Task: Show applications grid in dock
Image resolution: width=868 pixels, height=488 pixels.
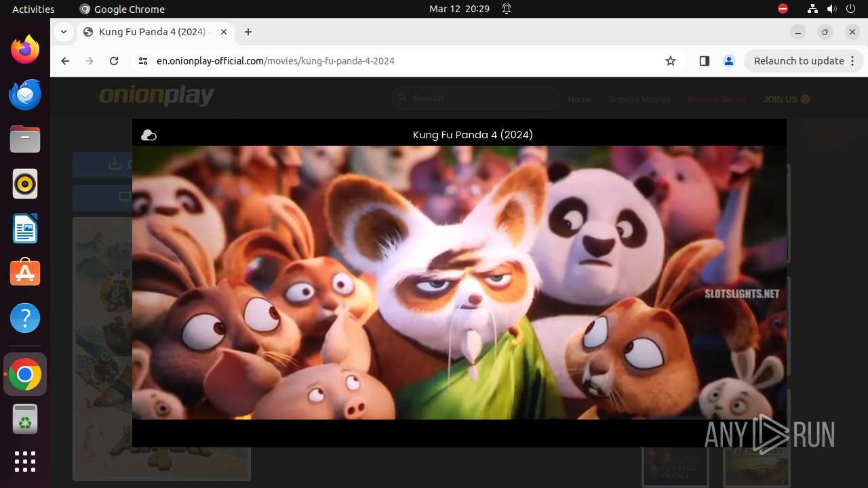Action: [x=25, y=462]
